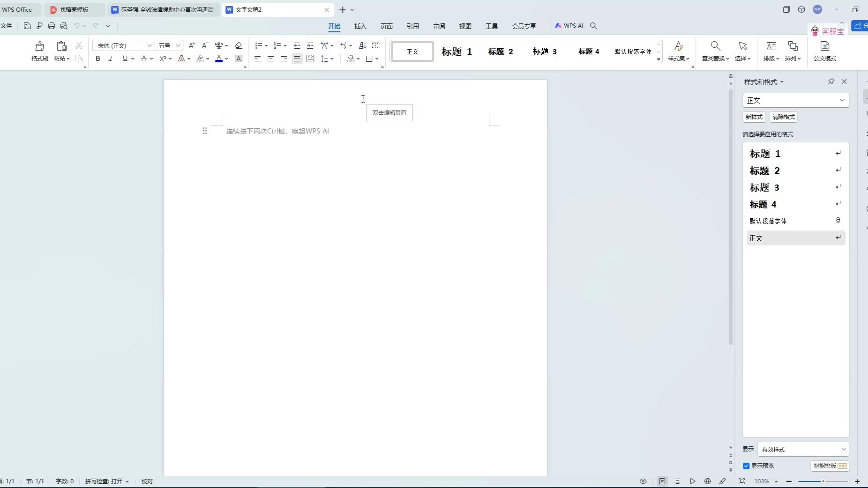Align text to the right
Viewport: 868px width, 488px height.
[284, 59]
